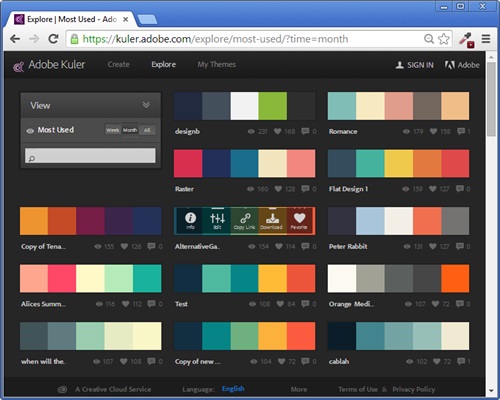
Task: Click the zoom magnifier in address bar
Action: coord(429,39)
